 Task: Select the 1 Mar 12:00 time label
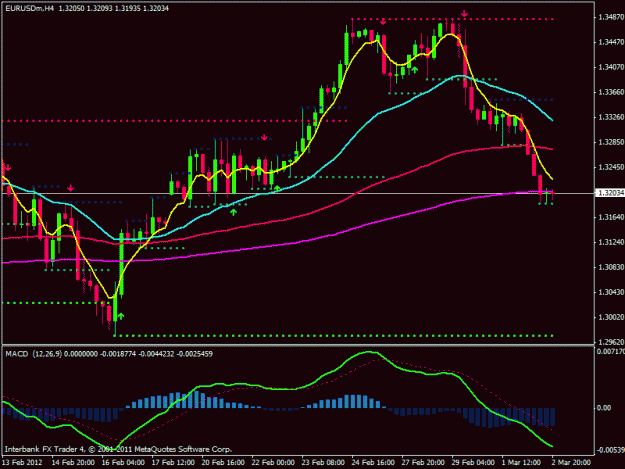(x=521, y=462)
